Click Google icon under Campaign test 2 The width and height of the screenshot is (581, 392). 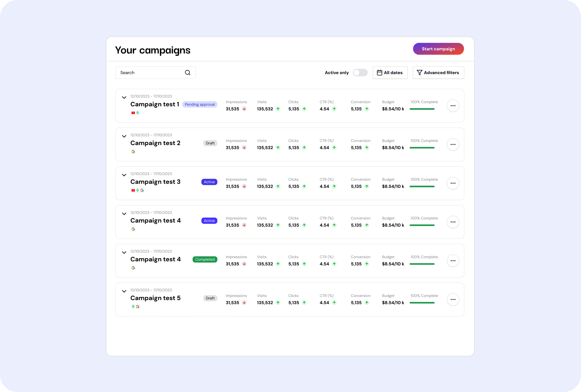click(133, 152)
